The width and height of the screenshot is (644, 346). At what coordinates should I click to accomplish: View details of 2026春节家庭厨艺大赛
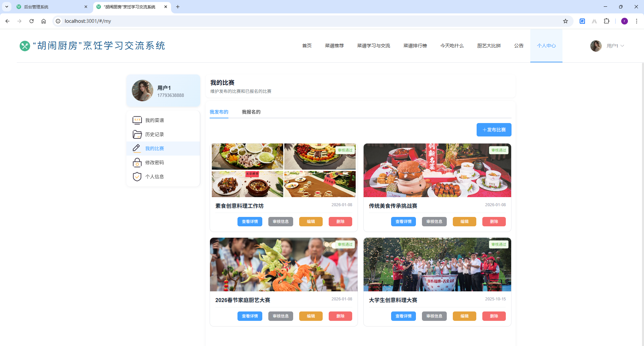coord(250,316)
